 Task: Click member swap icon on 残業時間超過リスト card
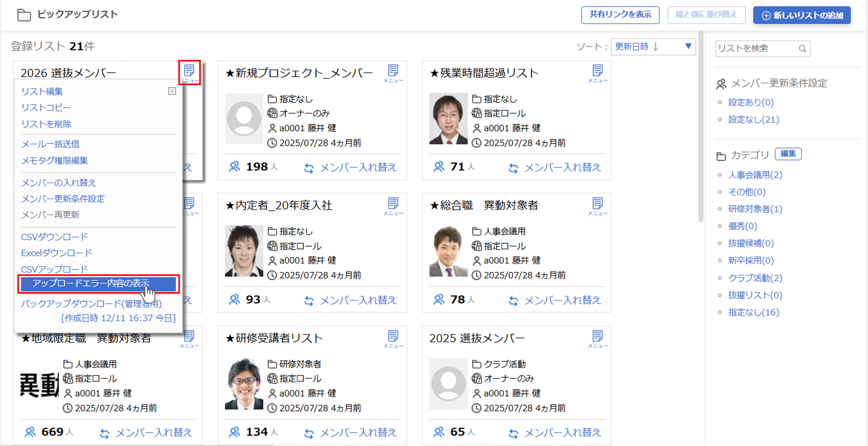(x=513, y=168)
